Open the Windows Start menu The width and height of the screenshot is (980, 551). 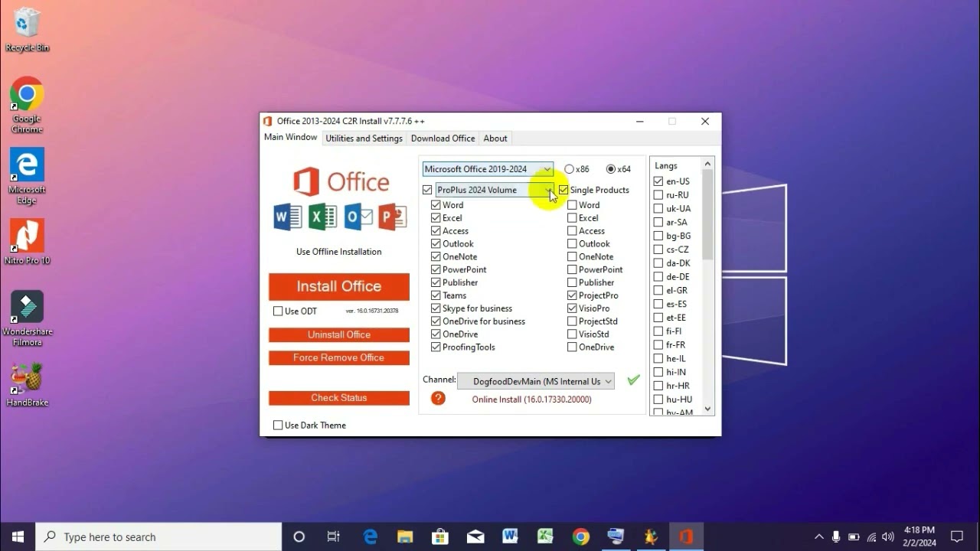[18, 536]
